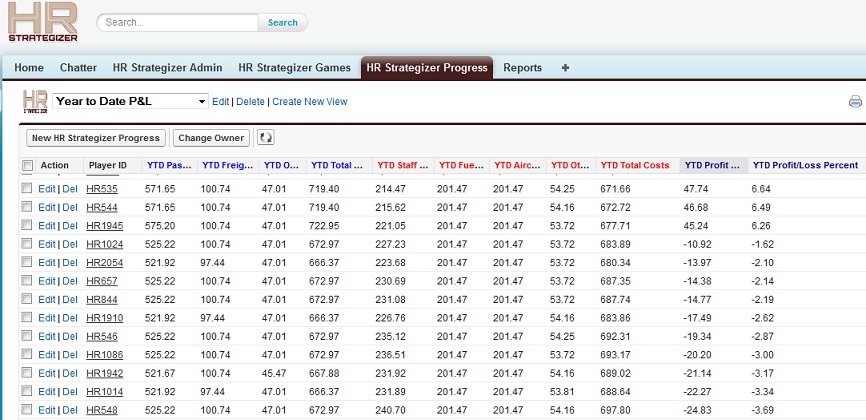Viewport: 866px width, 420px height.
Task: Click Edit link in row HR535
Action: [47, 189]
